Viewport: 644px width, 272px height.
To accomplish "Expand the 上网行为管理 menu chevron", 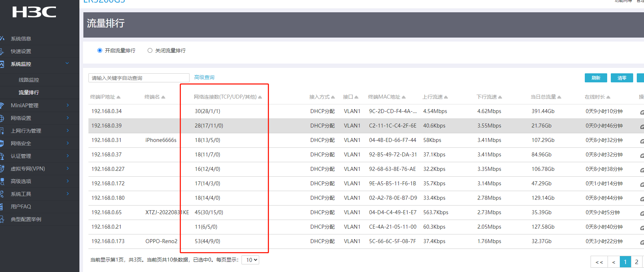I will pyautogui.click(x=68, y=130).
